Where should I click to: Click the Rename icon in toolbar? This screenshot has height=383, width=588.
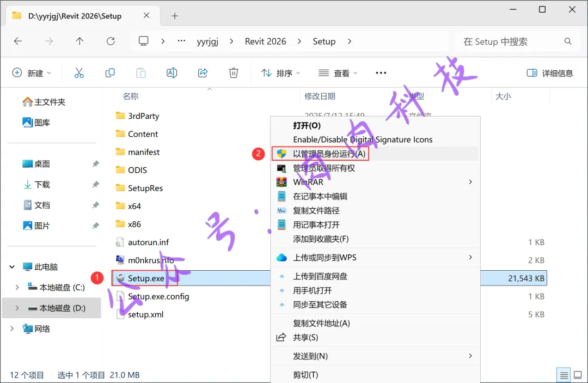[x=171, y=73]
